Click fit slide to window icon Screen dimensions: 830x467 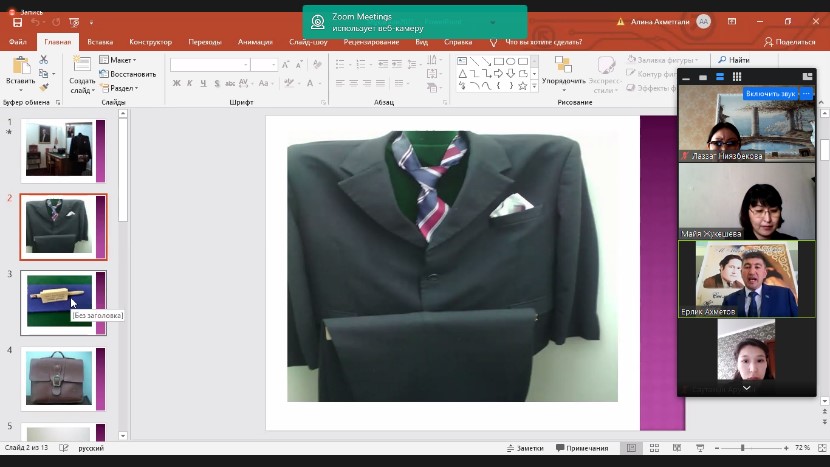(820, 448)
